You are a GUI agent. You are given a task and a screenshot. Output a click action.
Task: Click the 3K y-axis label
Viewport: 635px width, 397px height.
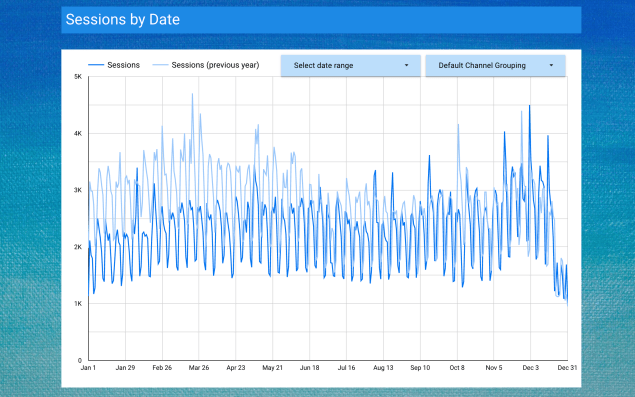[78, 190]
